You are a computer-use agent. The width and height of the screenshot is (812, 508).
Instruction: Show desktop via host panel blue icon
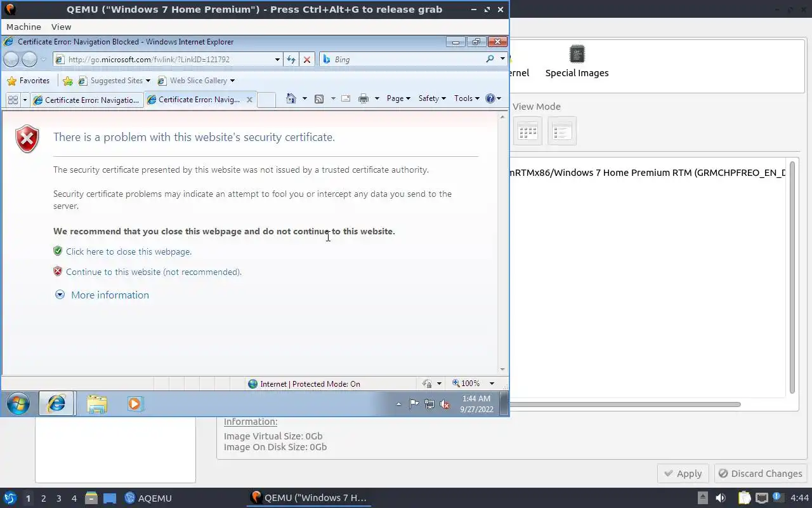coord(110,498)
